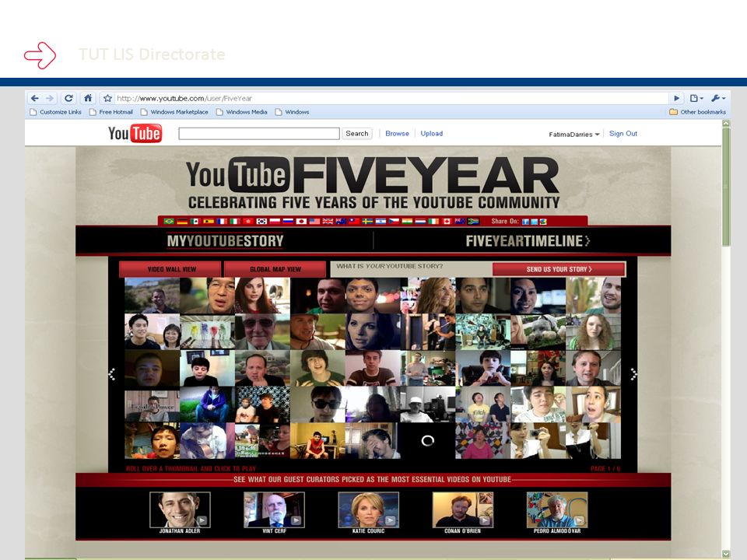Switch to the MYYOUTUBESTORY section
Screen dimensions: 747x560
coord(225,241)
